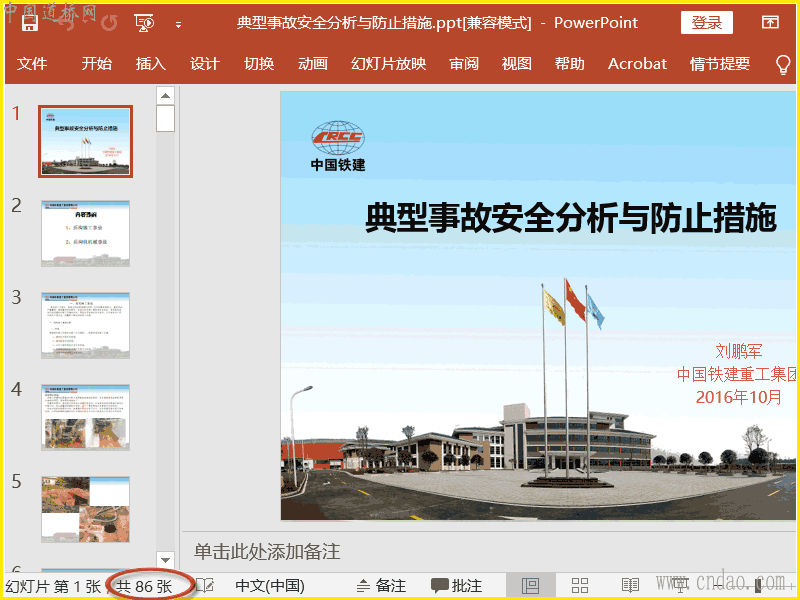Click the 共 86 张 slide count
This screenshot has width=800, height=600.
point(144,586)
